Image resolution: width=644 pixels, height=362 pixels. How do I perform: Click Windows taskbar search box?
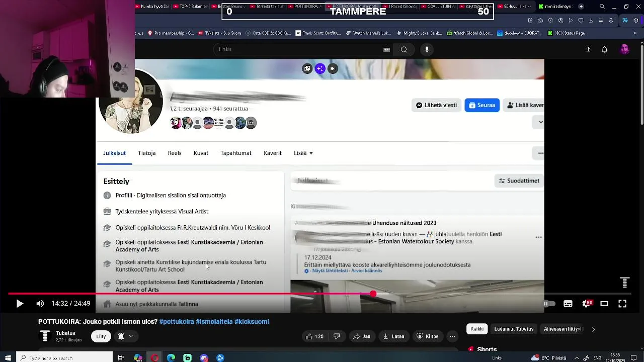coord(64,358)
